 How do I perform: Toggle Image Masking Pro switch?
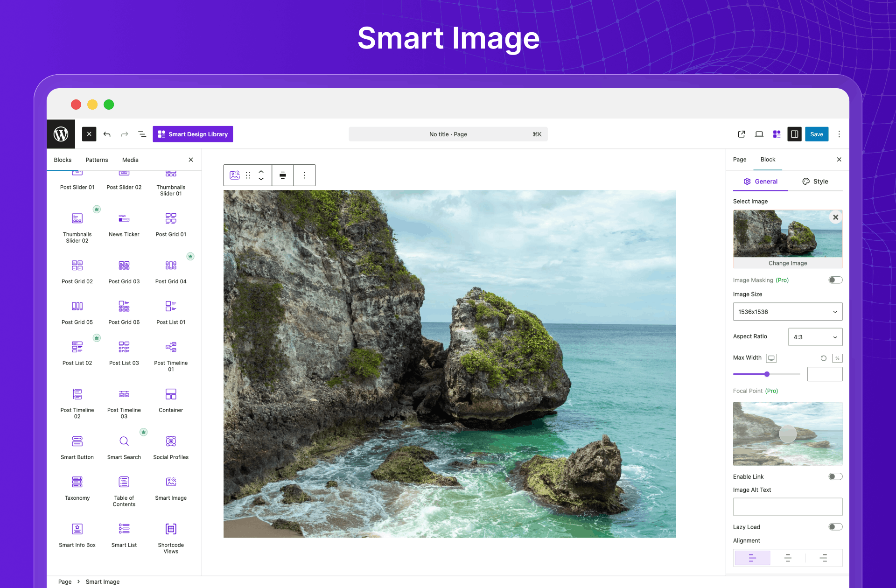point(835,280)
